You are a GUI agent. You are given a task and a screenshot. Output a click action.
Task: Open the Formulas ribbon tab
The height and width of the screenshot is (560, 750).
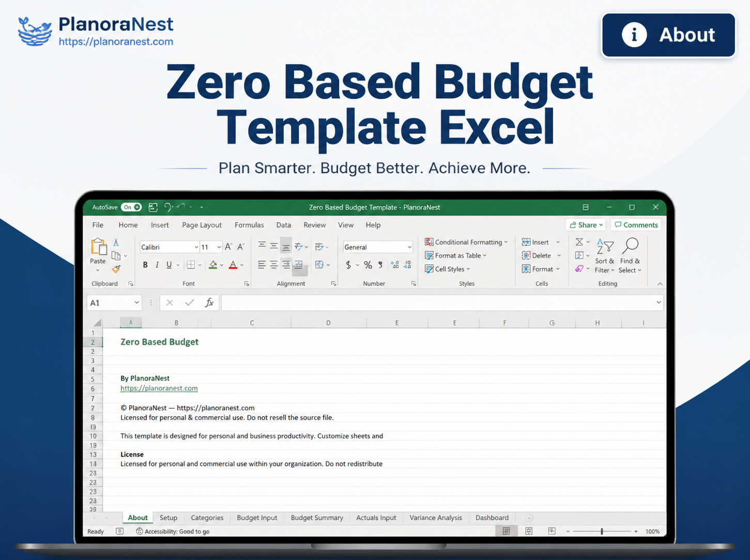tap(249, 225)
